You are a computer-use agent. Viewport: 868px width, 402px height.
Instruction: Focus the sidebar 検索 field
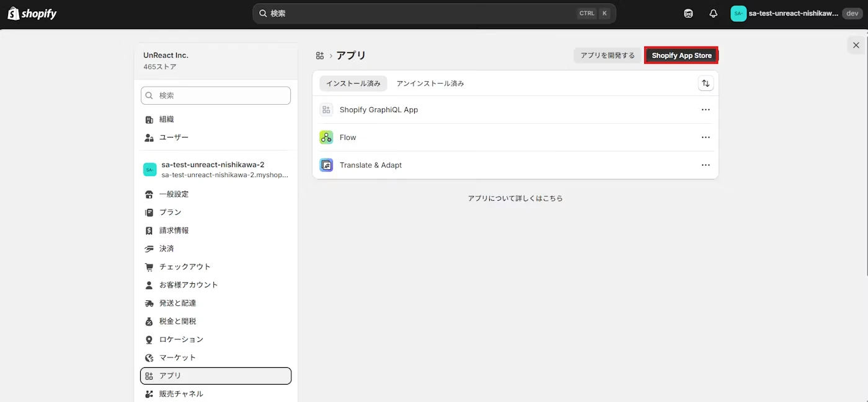click(216, 95)
